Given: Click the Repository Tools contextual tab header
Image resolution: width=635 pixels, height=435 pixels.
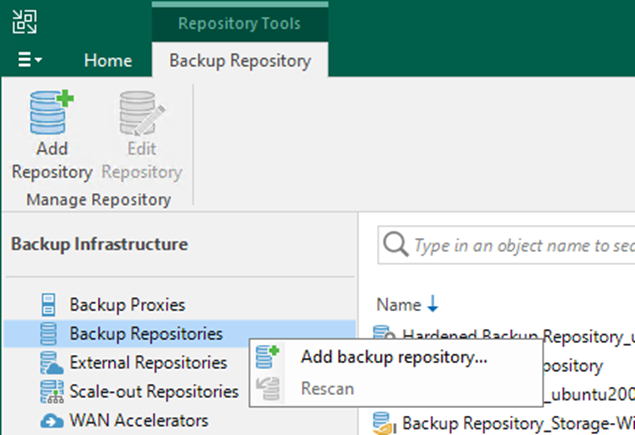Looking at the screenshot, I should tap(240, 23).
